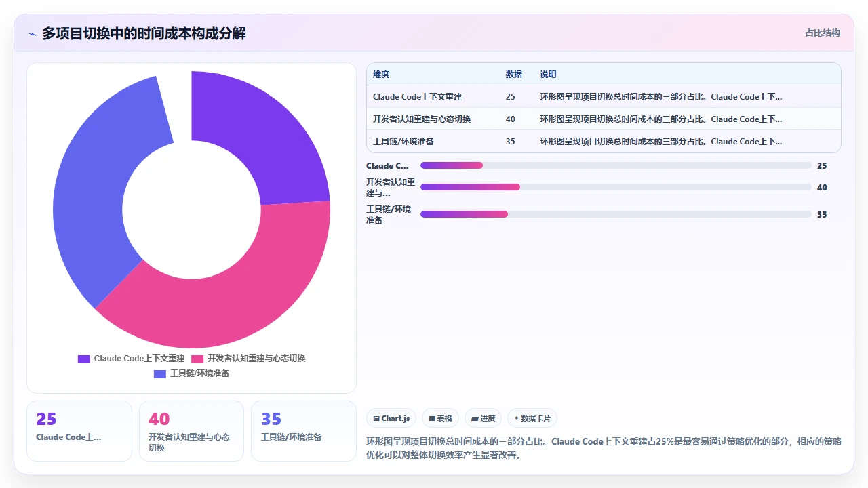Click the summary paragraph about 环形图
Screen dimensions: 868x488
[x=604, y=448]
